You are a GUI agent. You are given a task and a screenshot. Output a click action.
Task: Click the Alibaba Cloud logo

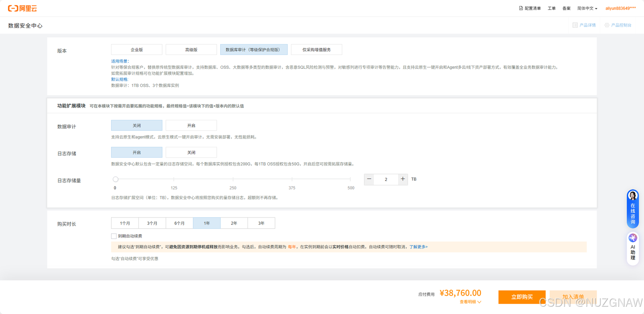coord(23,8)
